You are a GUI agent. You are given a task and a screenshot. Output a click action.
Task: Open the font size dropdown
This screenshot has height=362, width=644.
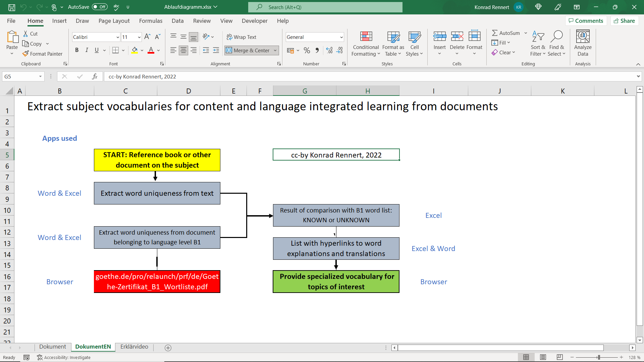(139, 37)
